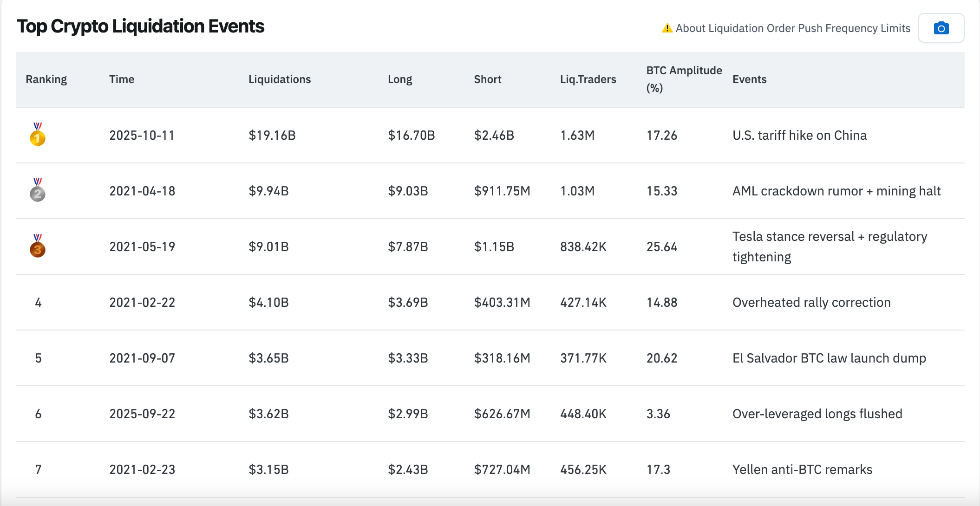The height and width of the screenshot is (506, 980).
Task: Click the 456.25K traders value
Action: [583, 469]
